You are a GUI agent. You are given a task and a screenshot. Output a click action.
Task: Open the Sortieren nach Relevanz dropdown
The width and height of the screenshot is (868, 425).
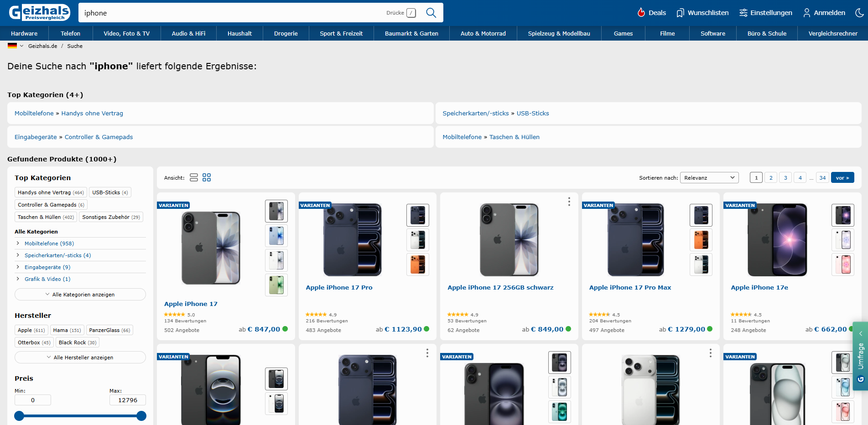(x=709, y=177)
